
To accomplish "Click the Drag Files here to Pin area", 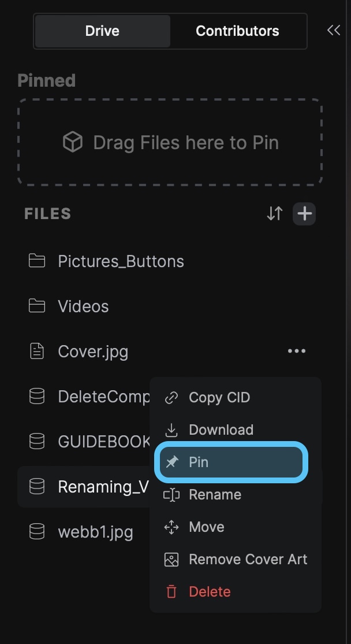I will pos(170,142).
